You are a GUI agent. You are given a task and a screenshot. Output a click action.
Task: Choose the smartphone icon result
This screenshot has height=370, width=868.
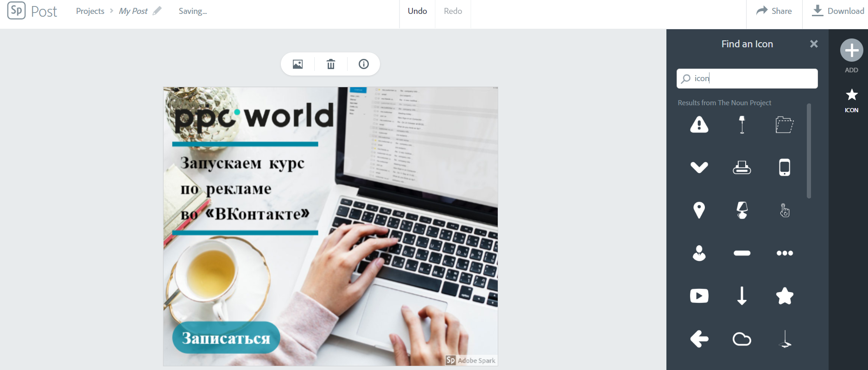pyautogui.click(x=784, y=167)
